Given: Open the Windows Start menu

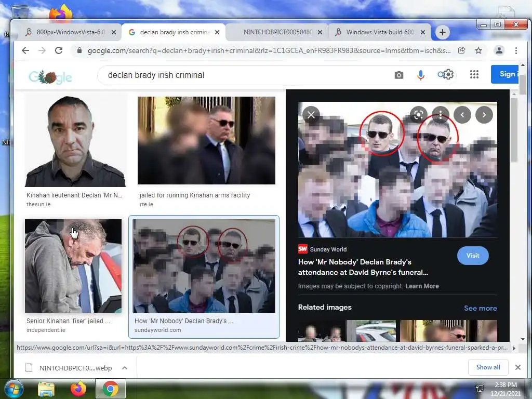Looking at the screenshot, I should click(x=14, y=389).
